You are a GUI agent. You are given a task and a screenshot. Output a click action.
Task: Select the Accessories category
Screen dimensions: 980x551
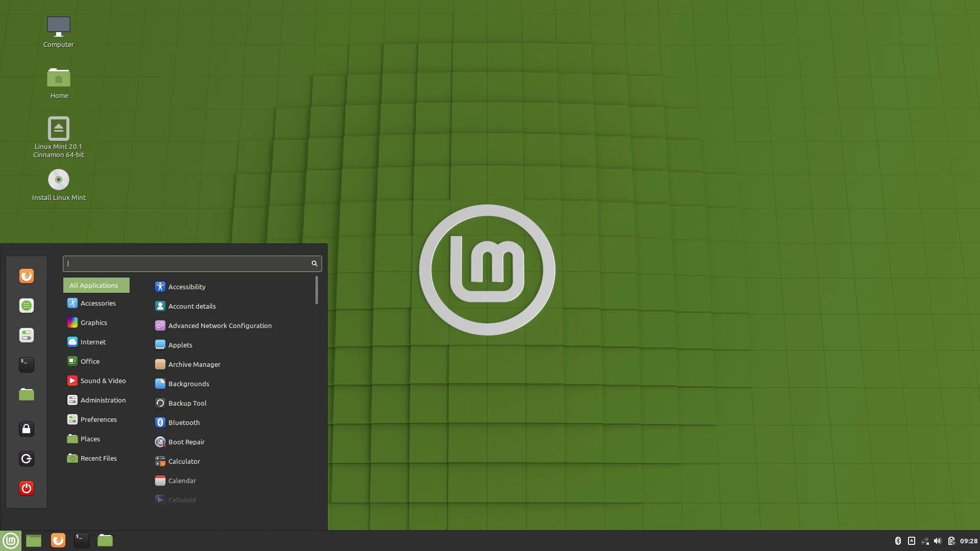click(97, 303)
